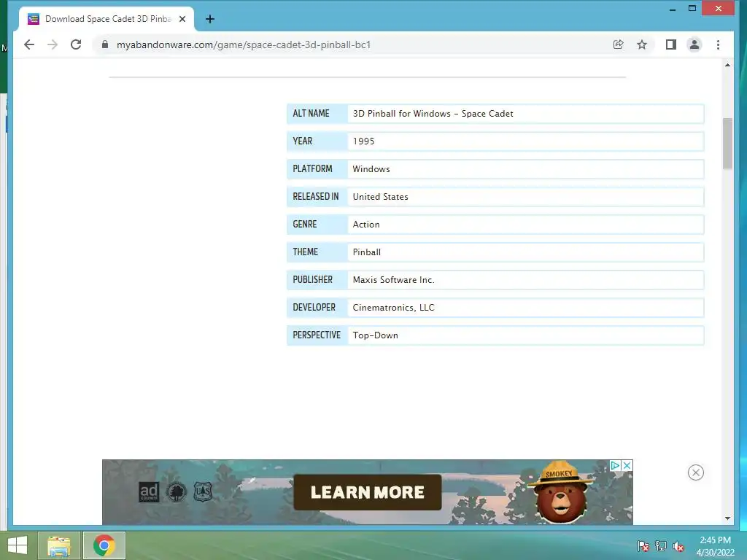Click the page scrollbar thumb
The image size is (747, 560).
[x=727, y=144]
